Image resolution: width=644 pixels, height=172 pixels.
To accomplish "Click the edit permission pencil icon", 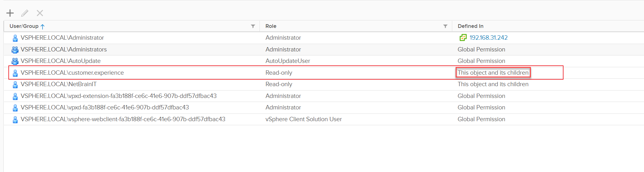I will tap(25, 13).
